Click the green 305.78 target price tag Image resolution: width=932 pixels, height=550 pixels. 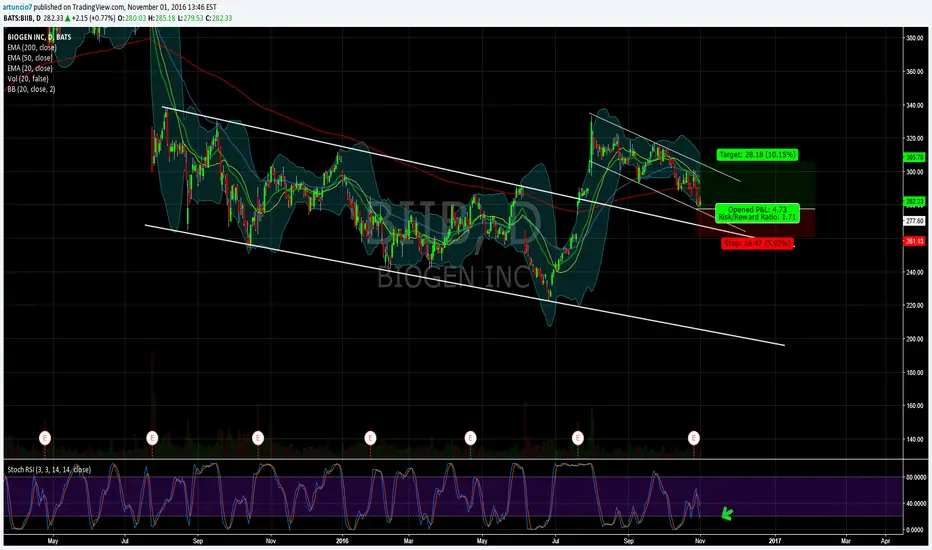tap(914, 158)
